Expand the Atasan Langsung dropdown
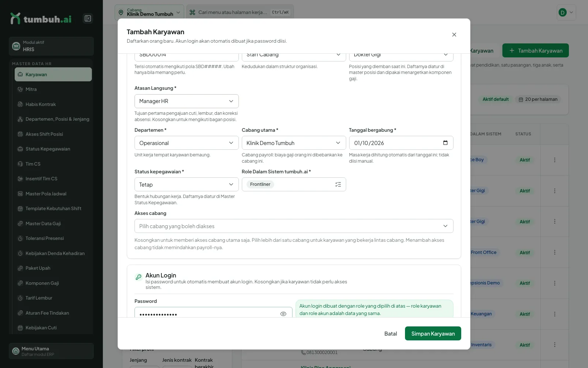588x368 pixels. [187, 101]
